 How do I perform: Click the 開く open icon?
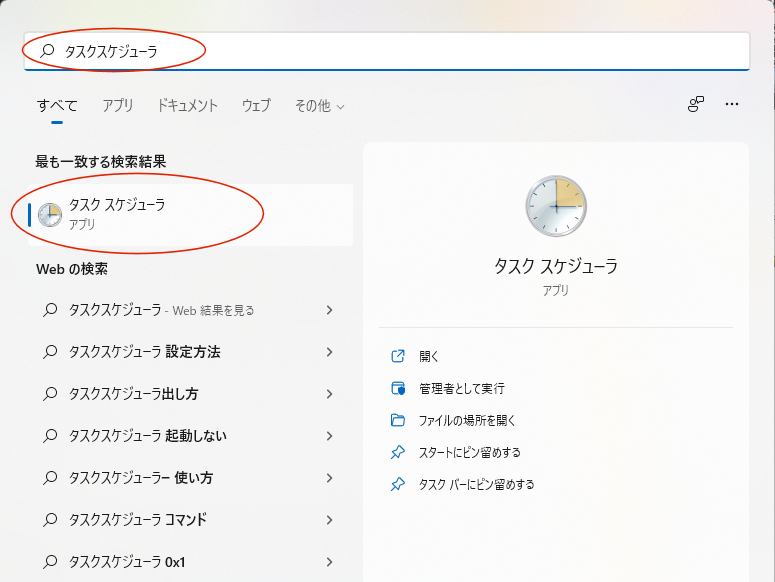[x=398, y=356]
